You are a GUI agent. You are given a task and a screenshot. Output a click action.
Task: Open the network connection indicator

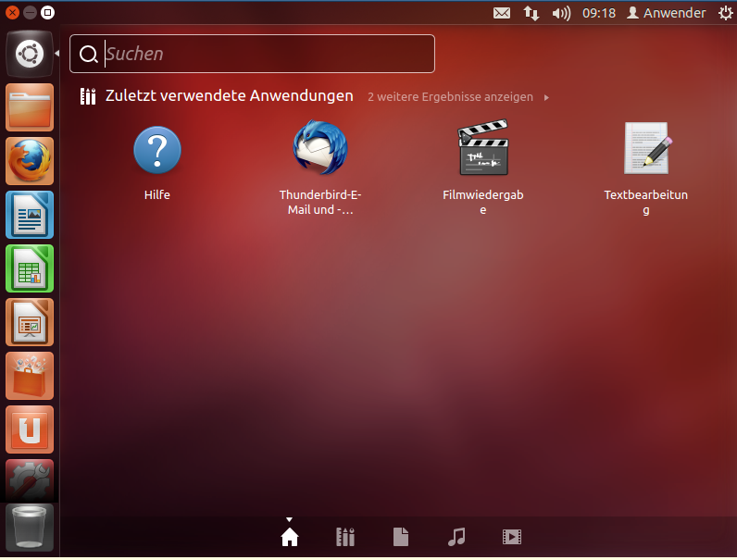pyautogui.click(x=531, y=13)
